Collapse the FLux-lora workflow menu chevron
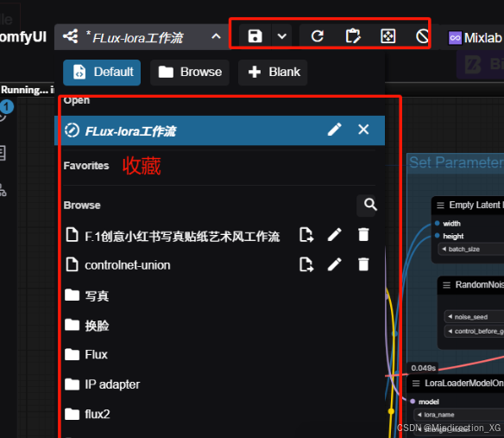Screen dimensions: 504x438 [x=216, y=36]
